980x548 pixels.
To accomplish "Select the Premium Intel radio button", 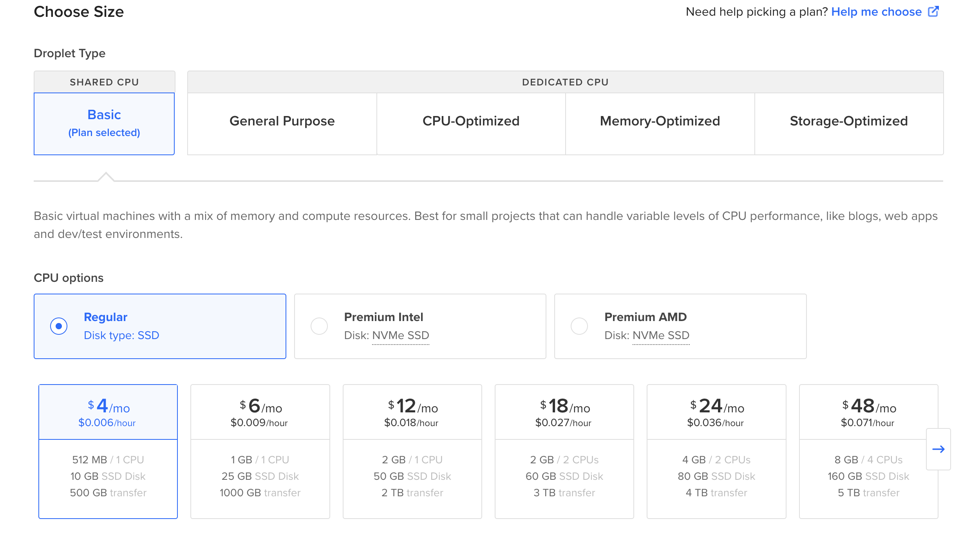I will pyautogui.click(x=319, y=326).
